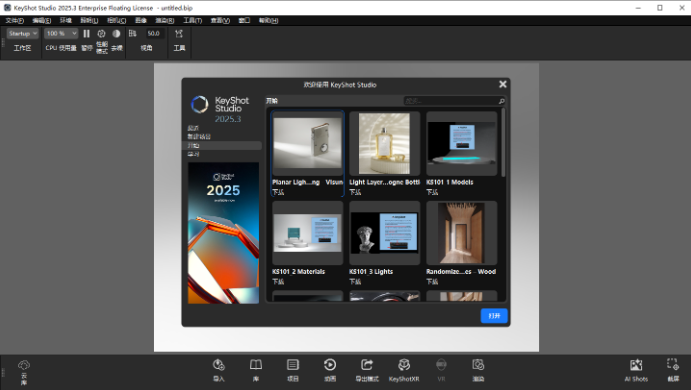
Task: Click download under Randomize Wood scene
Action: point(432,282)
